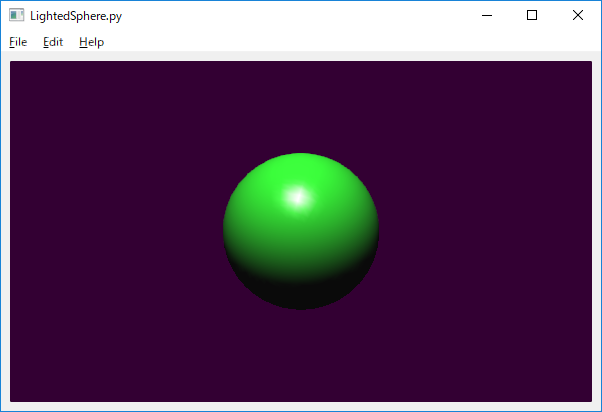This screenshot has height=412, width=602.
Task: Open the File menu
Action: click(x=18, y=42)
